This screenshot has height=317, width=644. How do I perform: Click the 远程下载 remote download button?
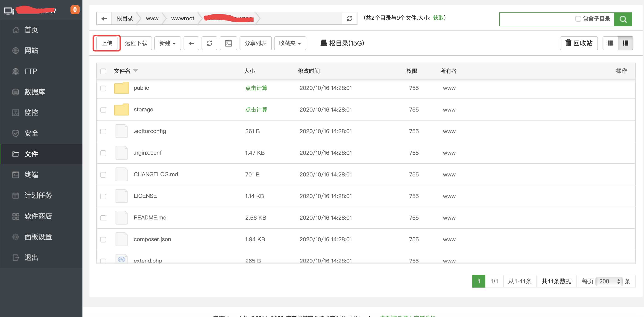point(136,43)
